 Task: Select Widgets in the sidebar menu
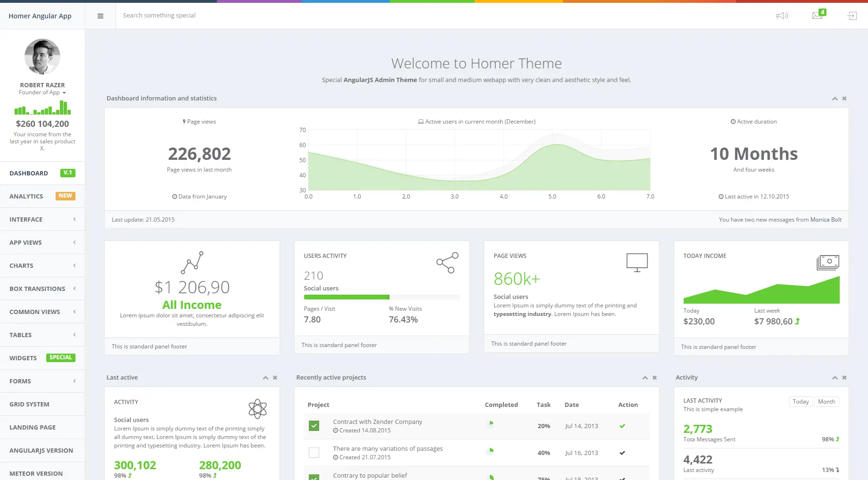pyautogui.click(x=42, y=358)
